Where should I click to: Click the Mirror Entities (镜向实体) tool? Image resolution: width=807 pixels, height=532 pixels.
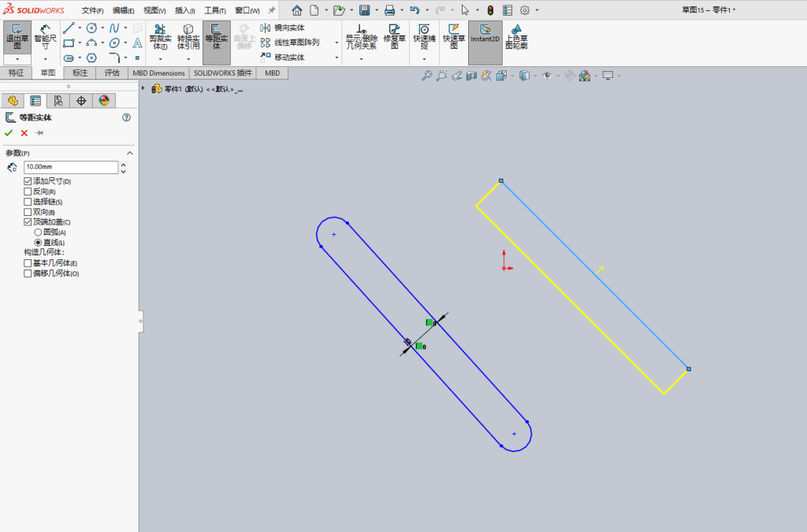point(283,28)
